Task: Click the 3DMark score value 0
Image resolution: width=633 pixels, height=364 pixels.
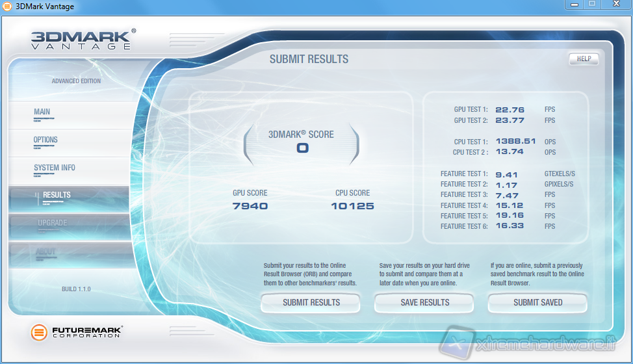Action: tap(302, 148)
